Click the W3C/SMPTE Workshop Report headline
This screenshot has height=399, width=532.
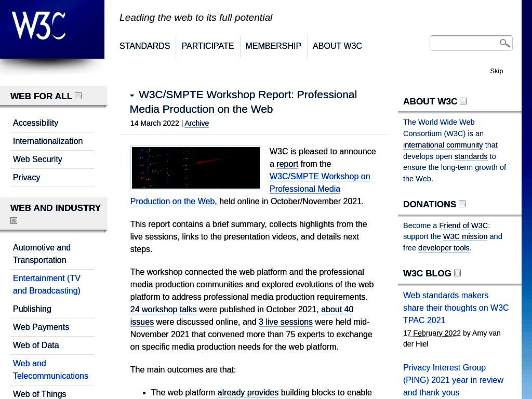(x=243, y=102)
